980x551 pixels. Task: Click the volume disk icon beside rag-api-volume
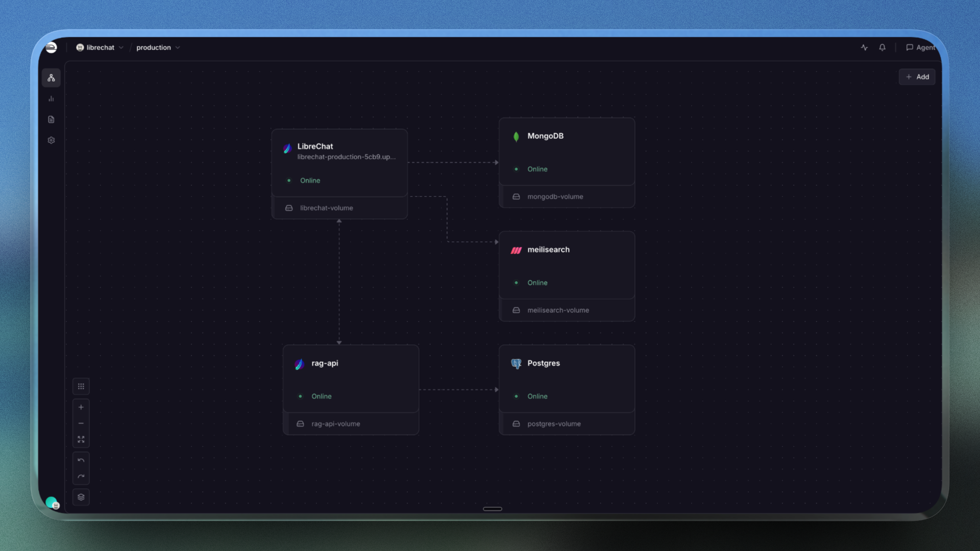tap(300, 424)
